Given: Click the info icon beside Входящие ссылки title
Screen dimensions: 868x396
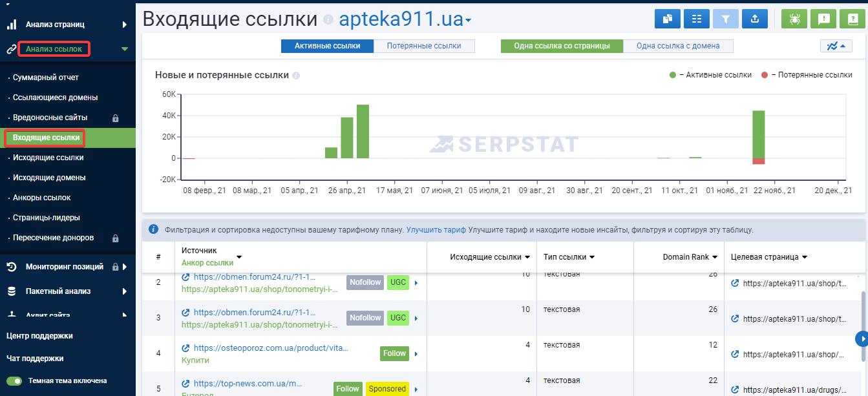Looking at the screenshot, I should tap(328, 20).
